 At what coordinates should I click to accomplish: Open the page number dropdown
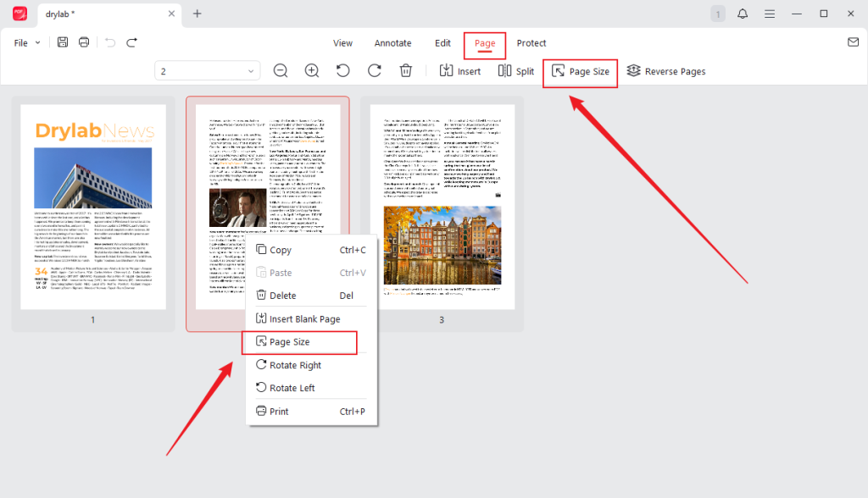tap(206, 71)
